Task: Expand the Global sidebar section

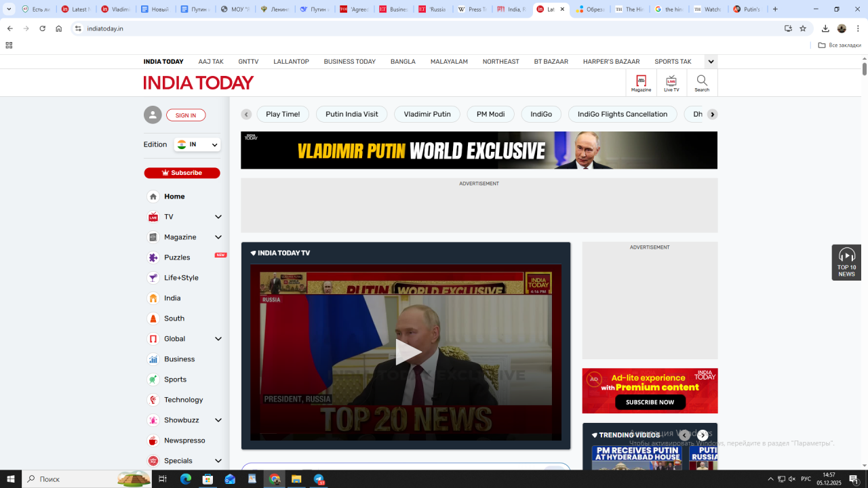Action: click(218, 339)
